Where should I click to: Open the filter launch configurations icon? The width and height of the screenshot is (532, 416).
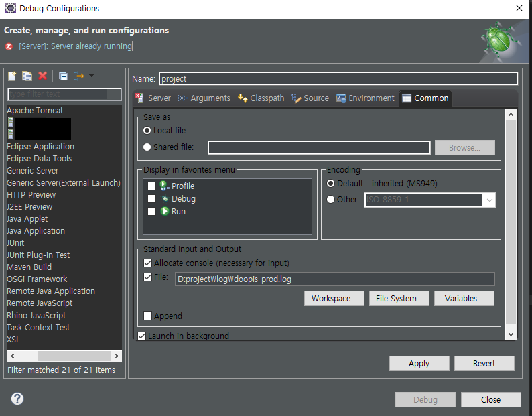tap(78, 76)
